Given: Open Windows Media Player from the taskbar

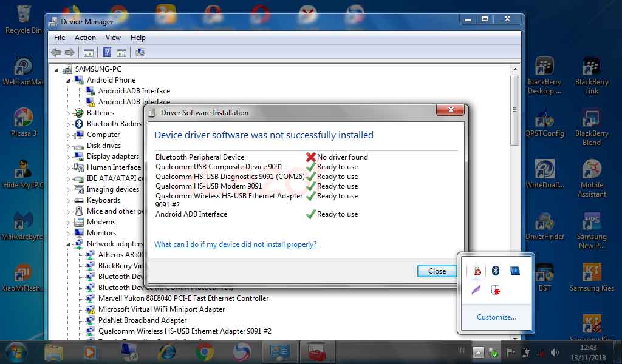Looking at the screenshot, I should pyautogui.click(x=91, y=352).
